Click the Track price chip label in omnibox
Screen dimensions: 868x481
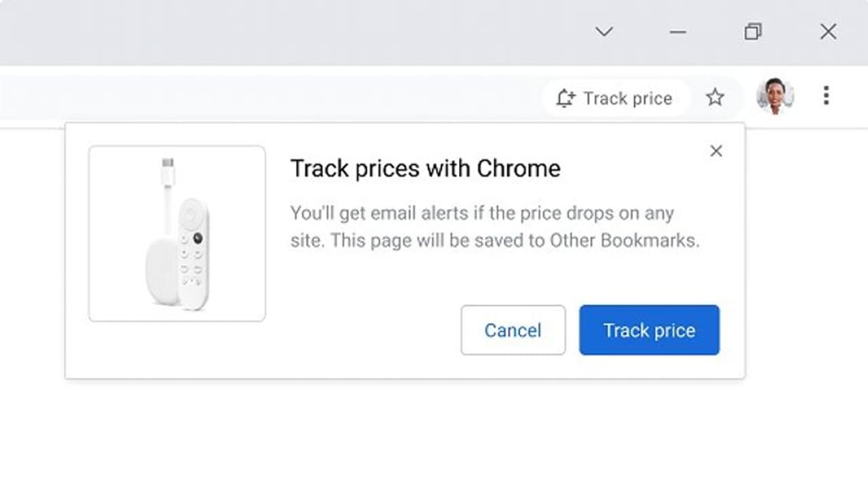point(627,99)
